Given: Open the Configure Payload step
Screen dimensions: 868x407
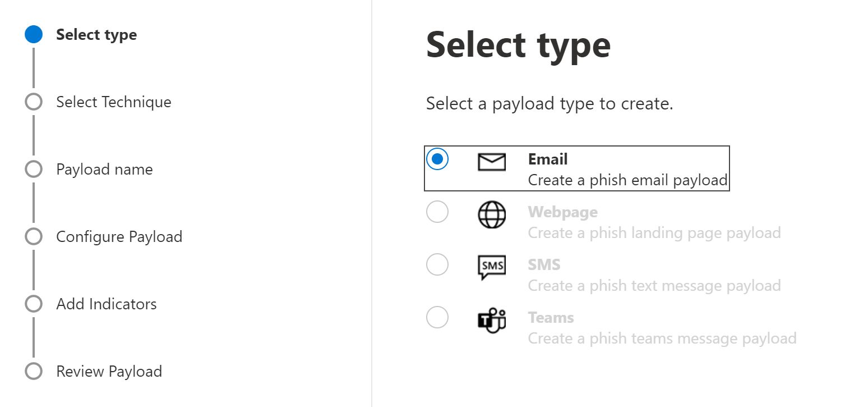Looking at the screenshot, I should pyautogui.click(x=119, y=237).
